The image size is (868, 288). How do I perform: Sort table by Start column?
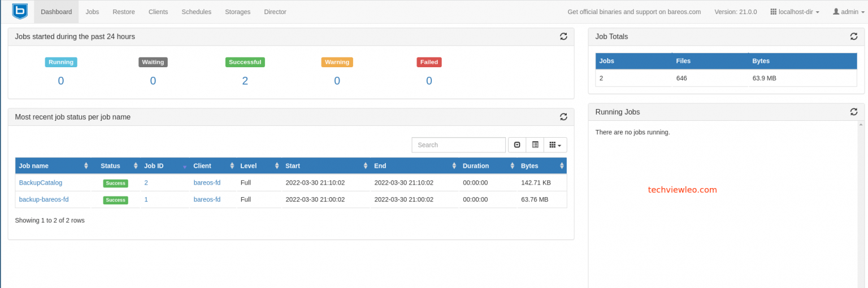(x=325, y=166)
